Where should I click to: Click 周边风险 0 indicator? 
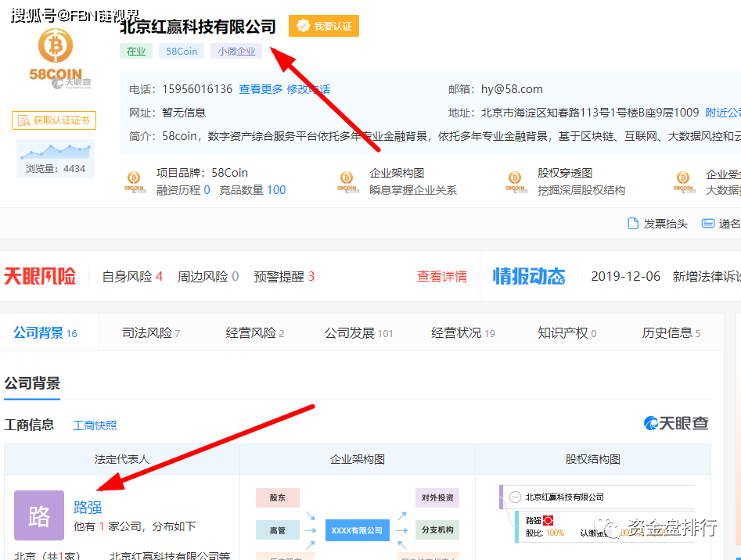(208, 276)
